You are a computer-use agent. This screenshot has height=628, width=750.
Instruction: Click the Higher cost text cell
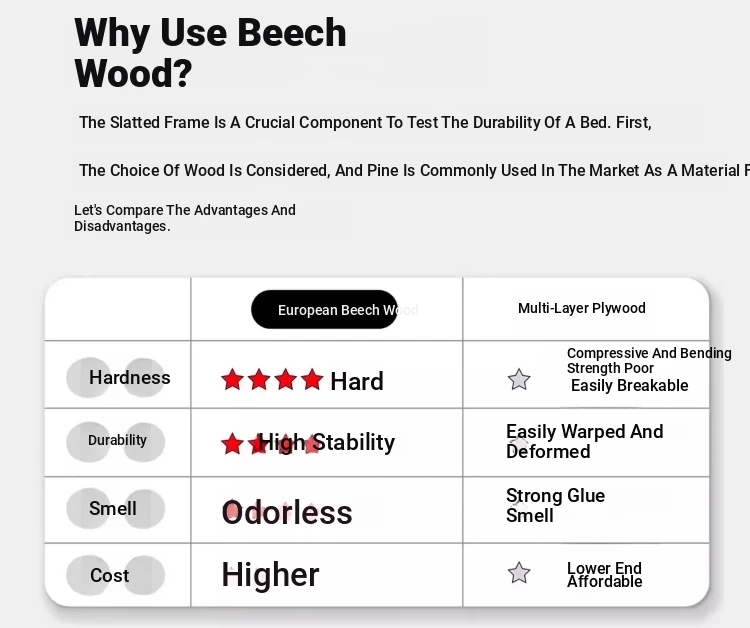coord(270,574)
